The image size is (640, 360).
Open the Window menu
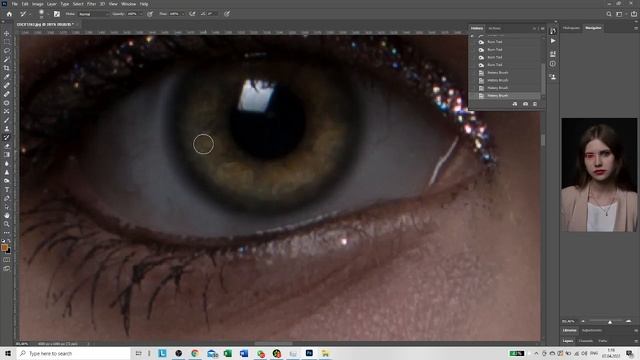point(129,4)
